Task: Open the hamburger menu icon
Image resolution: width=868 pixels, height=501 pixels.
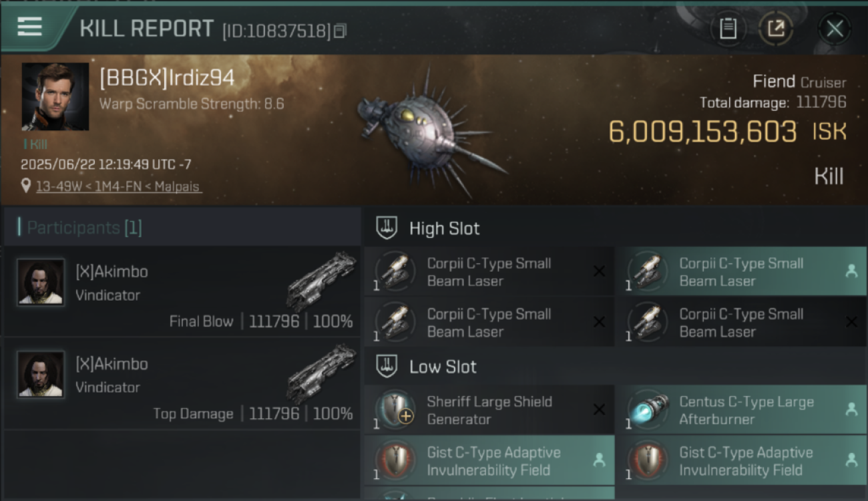Action: click(29, 27)
